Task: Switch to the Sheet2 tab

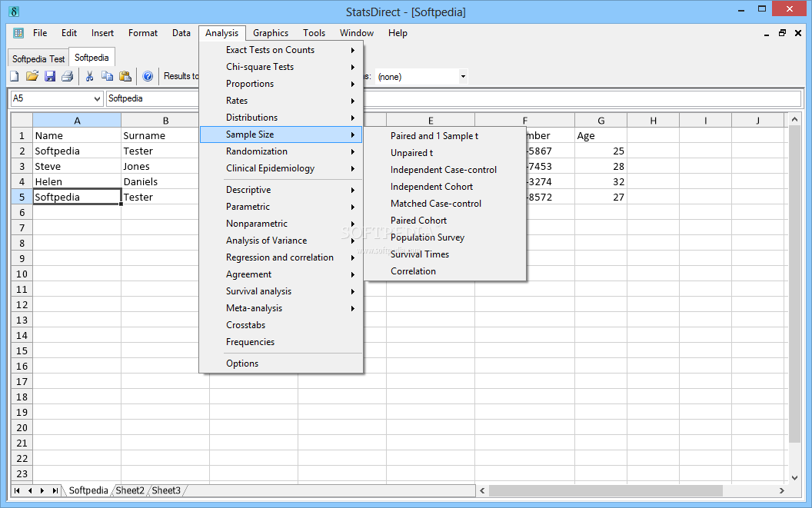Action: pos(129,490)
